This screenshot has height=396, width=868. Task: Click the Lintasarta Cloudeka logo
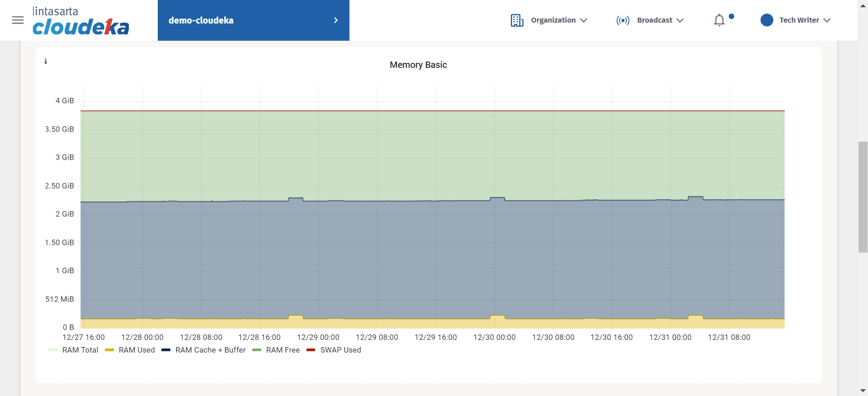[81, 21]
